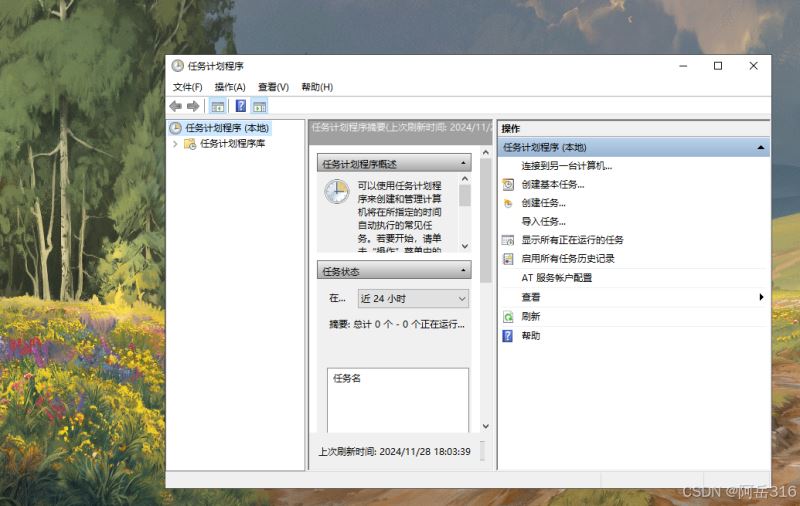Click the center pane vertical scrollbar thumb
Screen dimensions: 800x506
coord(486,220)
